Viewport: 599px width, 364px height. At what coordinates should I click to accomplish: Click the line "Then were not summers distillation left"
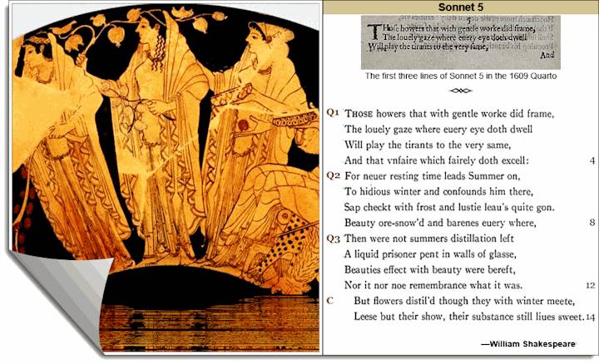pyautogui.click(x=429, y=239)
